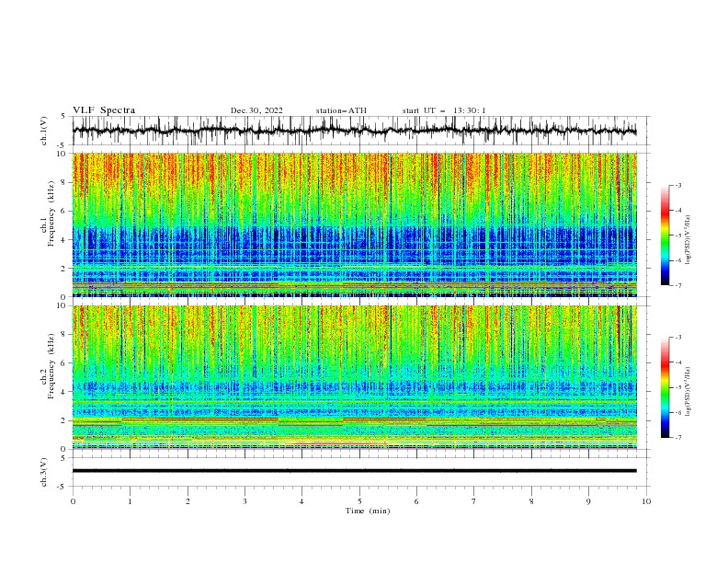Viewport: 728px width, 563px height.
Task: Click time axis tick label "6"
Action: coord(416,501)
